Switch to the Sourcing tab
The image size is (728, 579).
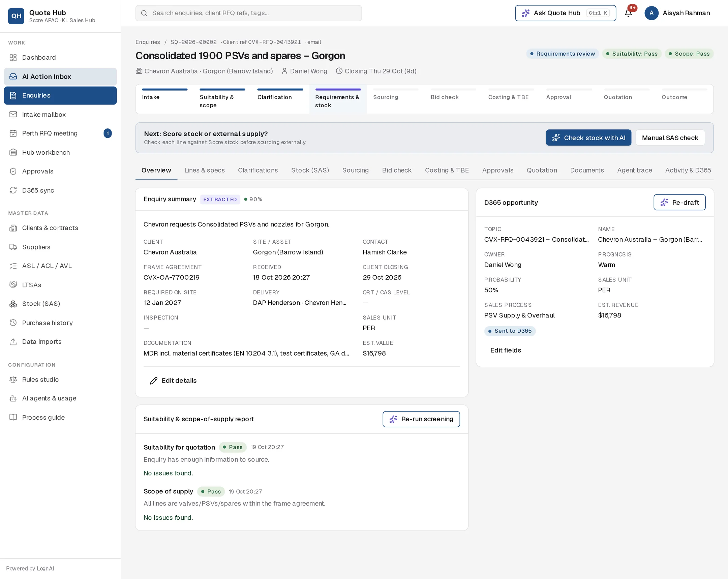[x=356, y=170]
